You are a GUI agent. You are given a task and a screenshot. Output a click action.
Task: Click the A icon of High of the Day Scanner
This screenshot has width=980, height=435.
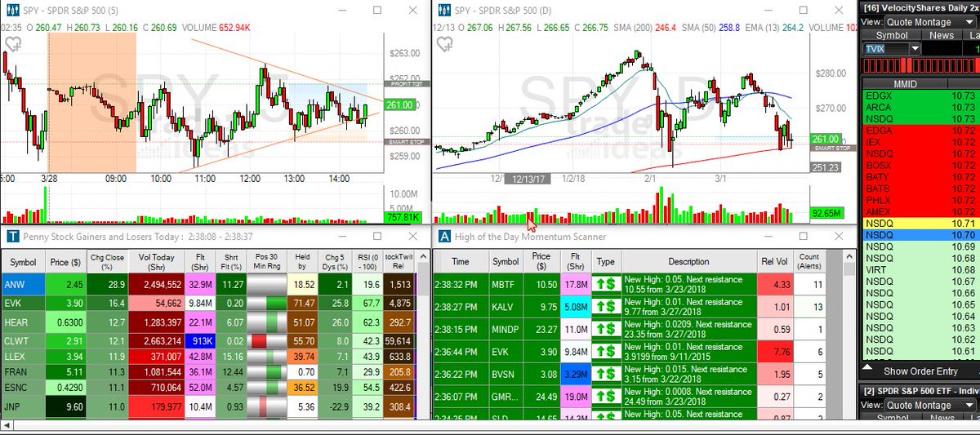444,236
